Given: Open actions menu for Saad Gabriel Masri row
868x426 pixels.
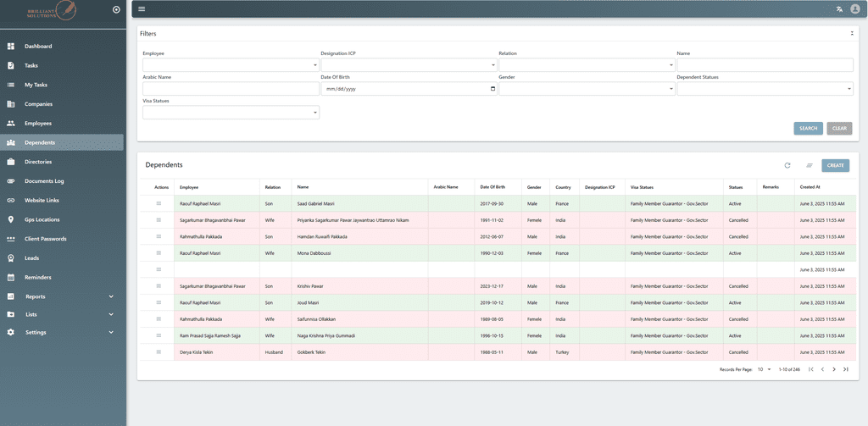Looking at the screenshot, I should point(159,203).
